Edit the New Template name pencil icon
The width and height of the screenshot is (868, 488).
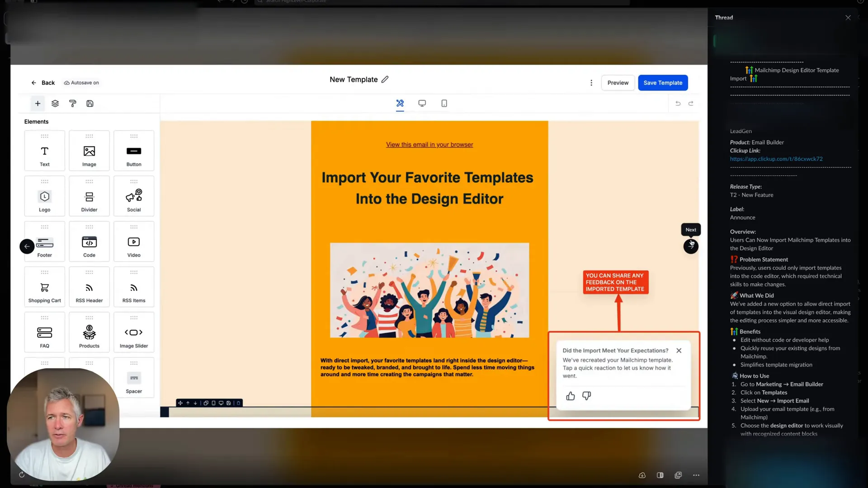coord(385,80)
